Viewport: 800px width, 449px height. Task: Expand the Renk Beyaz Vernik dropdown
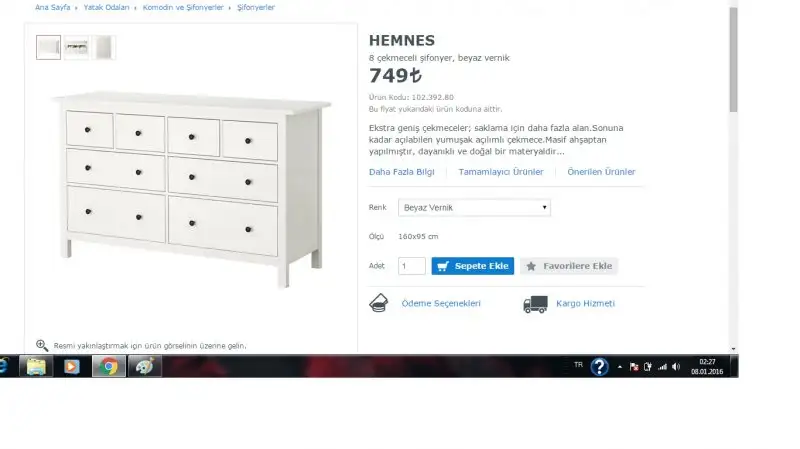pos(474,208)
